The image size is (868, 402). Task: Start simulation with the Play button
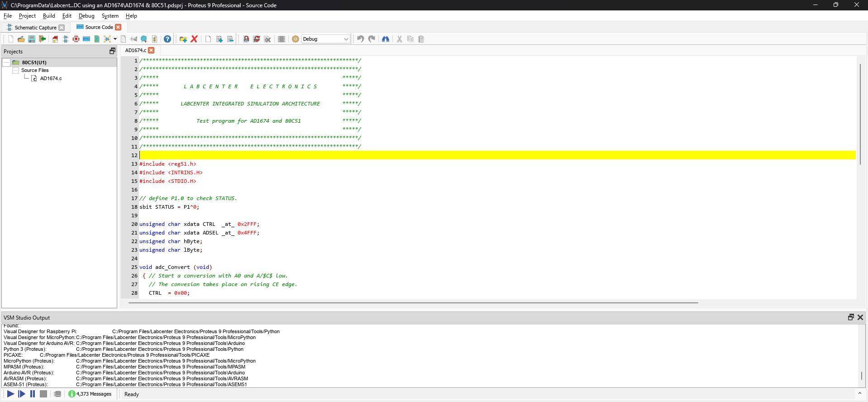pos(10,394)
